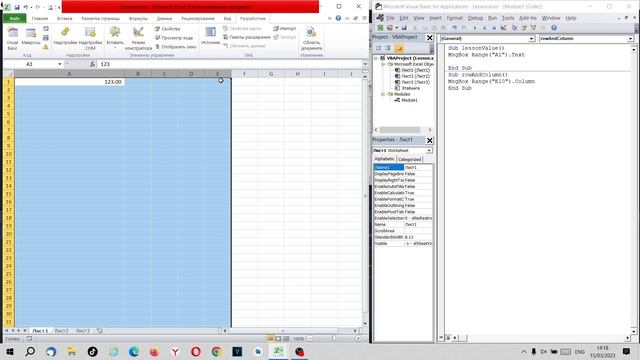Click Save icon in VBA toolbar

point(404,28)
